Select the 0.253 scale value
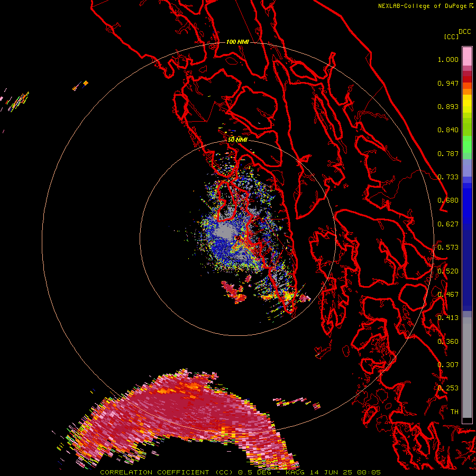The image size is (476, 476). [x=448, y=388]
